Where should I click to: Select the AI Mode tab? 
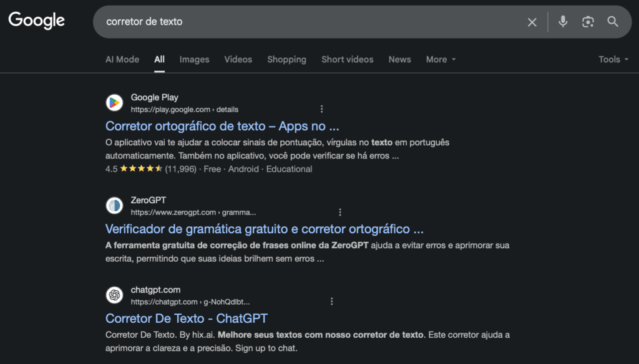[x=122, y=59]
